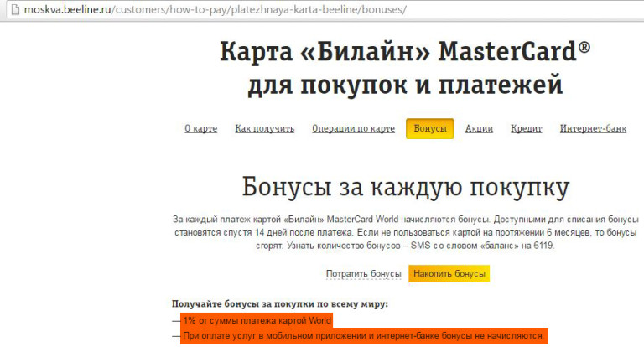Image resolution: width=644 pixels, height=347 pixels.
Task: Go to the "Как получить" section
Action: point(265,129)
